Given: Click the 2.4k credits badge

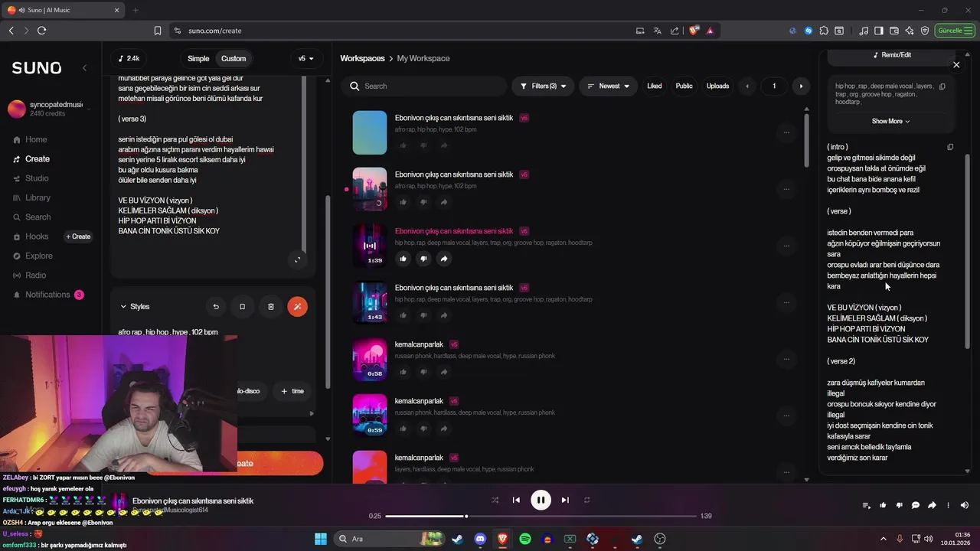Looking at the screenshot, I should [x=129, y=58].
